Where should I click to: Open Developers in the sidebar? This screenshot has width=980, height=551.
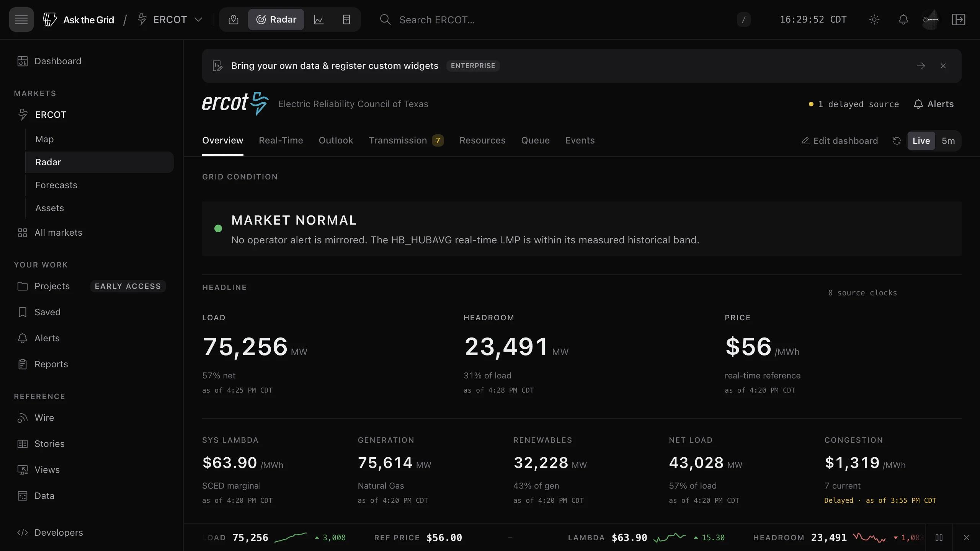92,533
